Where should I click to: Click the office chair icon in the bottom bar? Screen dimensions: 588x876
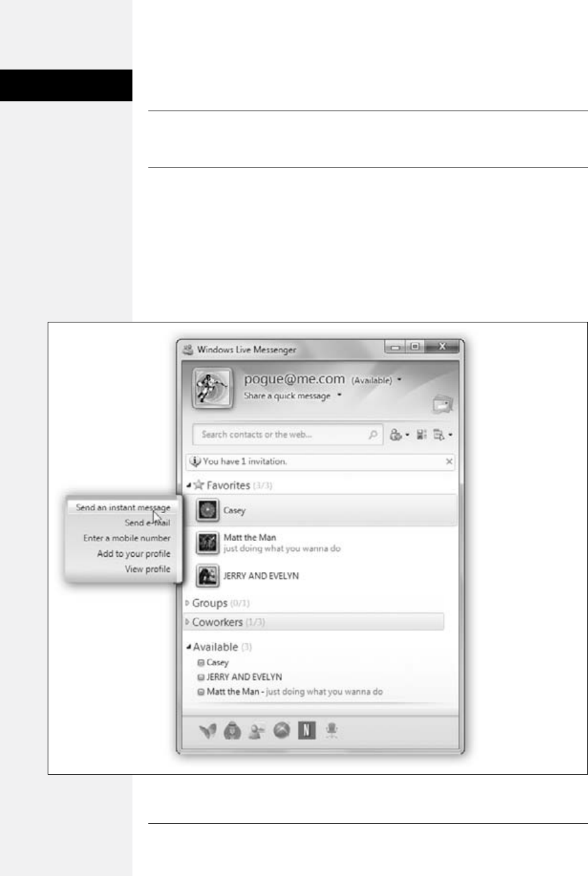pyautogui.click(x=332, y=731)
